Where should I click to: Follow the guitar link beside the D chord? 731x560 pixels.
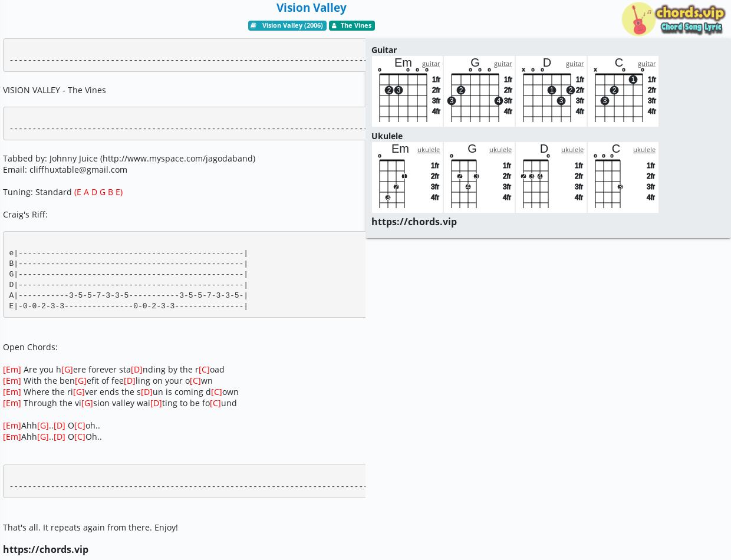pos(575,64)
